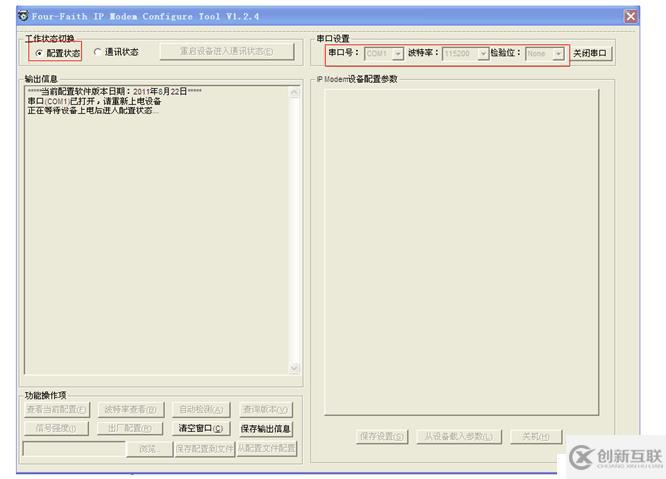Viewport: 666px width, 479px height.
Task: Click the 从设备载入参数 button
Action: 459,437
